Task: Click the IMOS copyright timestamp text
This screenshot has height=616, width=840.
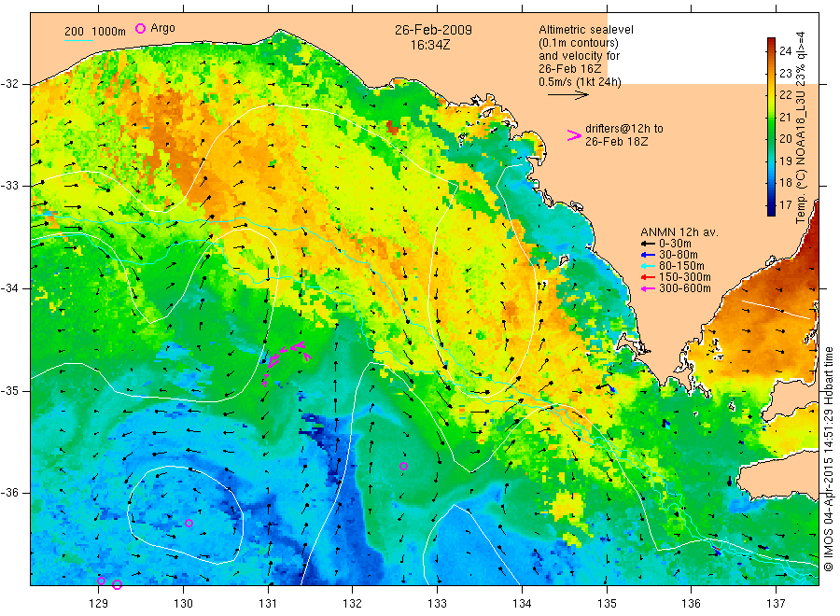Action: pyautogui.click(x=828, y=458)
